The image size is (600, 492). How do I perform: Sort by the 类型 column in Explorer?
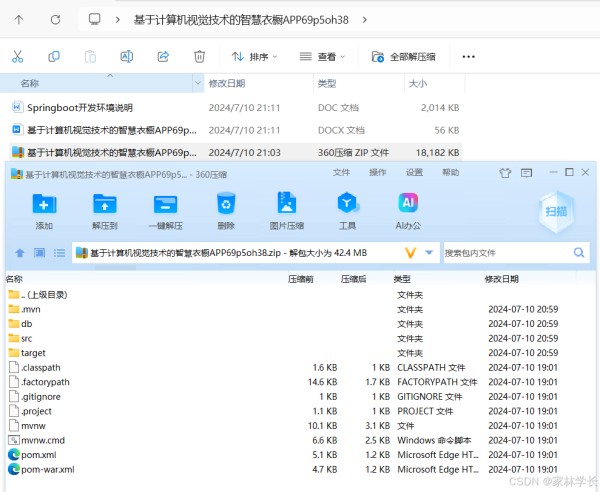pyautogui.click(x=327, y=83)
